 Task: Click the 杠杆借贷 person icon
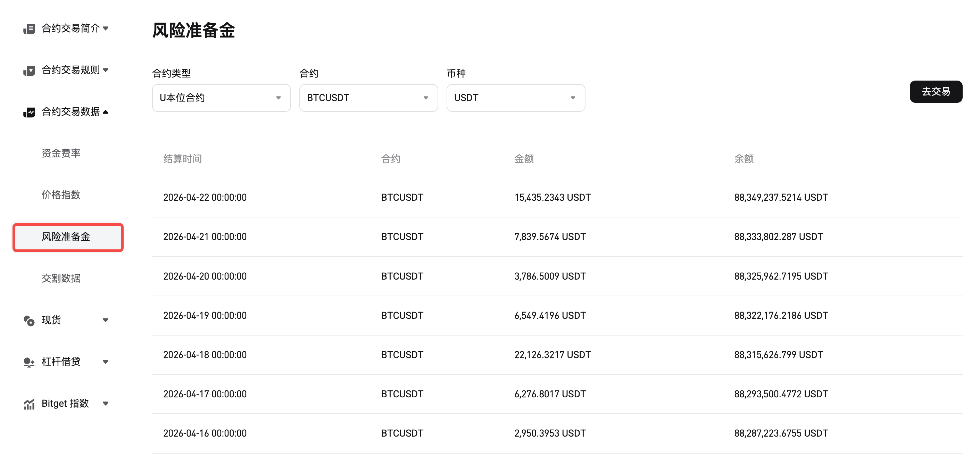(x=29, y=362)
